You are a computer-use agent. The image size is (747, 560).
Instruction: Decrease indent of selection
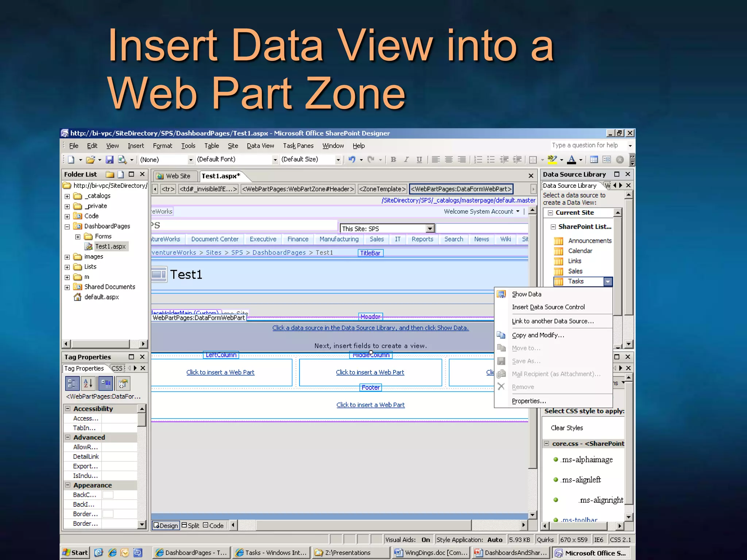click(504, 160)
